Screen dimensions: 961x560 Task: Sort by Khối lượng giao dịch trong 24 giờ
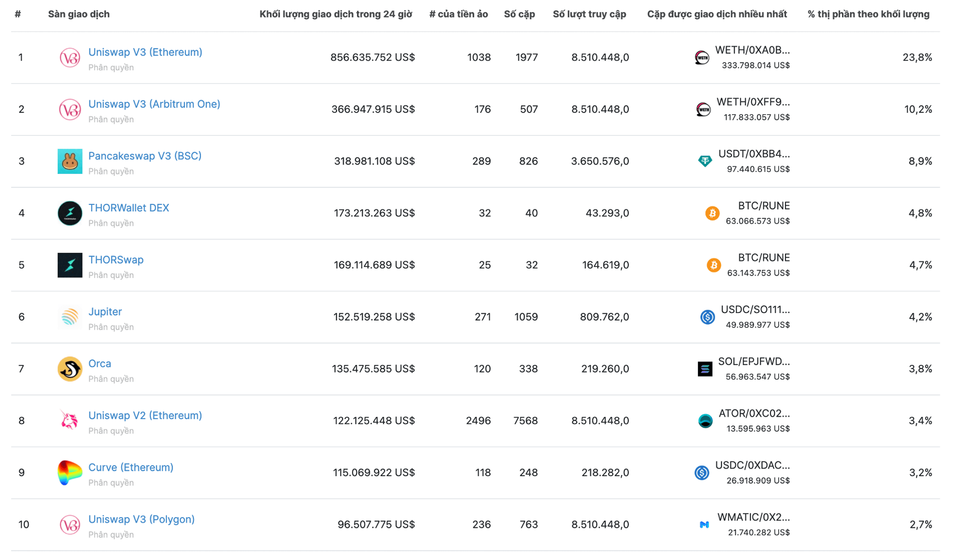coord(336,14)
